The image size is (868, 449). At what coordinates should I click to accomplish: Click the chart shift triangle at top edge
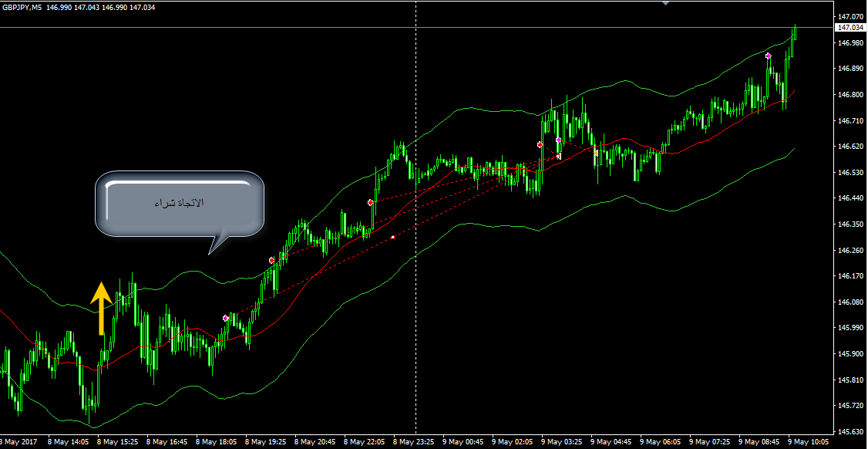666,3
